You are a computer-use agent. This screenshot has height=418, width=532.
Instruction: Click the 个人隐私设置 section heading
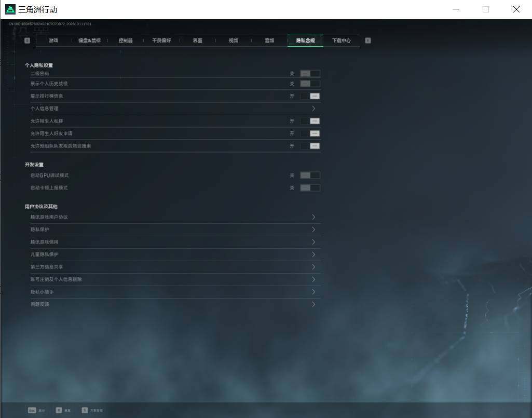click(39, 65)
